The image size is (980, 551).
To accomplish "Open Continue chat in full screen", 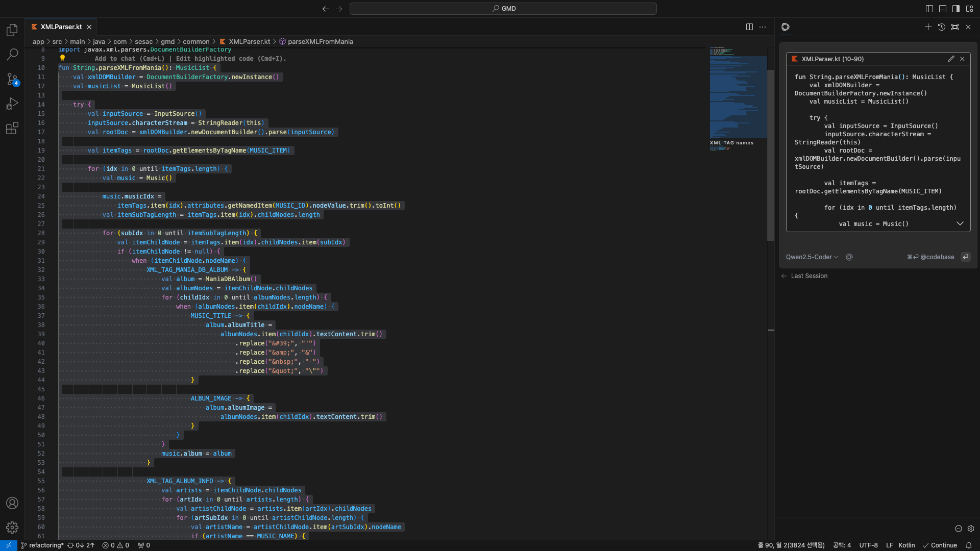I will point(955,27).
